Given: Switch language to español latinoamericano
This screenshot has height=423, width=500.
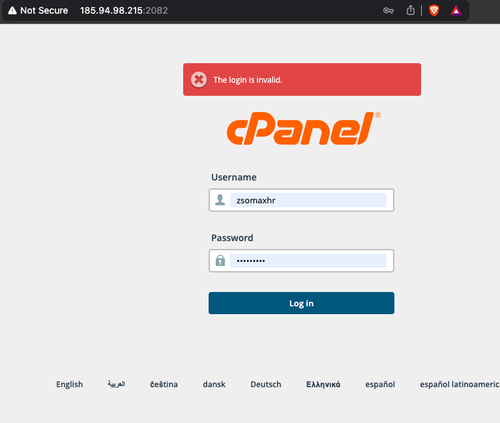Looking at the screenshot, I should coord(460,384).
